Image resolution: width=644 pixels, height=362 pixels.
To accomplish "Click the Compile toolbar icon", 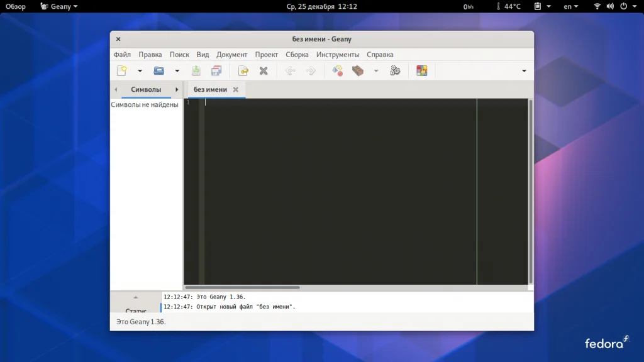I will coord(338,71).
